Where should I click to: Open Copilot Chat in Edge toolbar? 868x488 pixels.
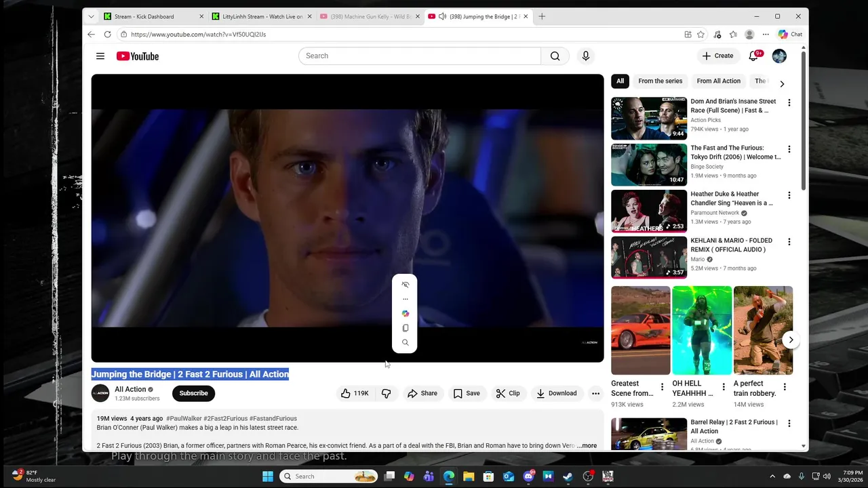click(x=790, y=34)
